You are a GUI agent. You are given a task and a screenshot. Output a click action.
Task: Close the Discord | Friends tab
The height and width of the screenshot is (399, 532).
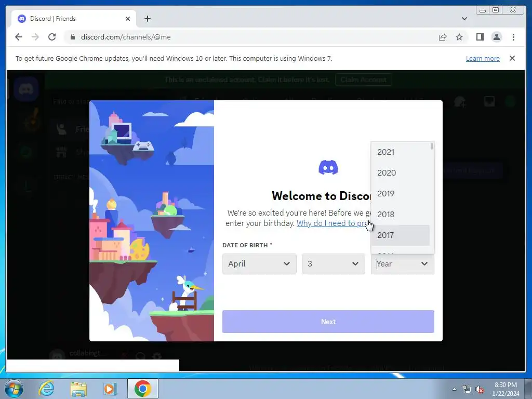pyautogui.click(x=128, y=19)
